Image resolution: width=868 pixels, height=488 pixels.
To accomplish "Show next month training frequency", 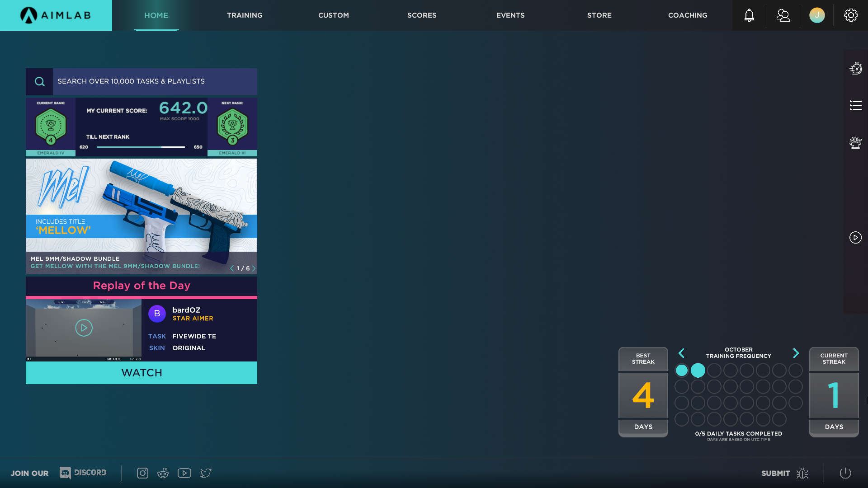I will click(x=796, y=353).
